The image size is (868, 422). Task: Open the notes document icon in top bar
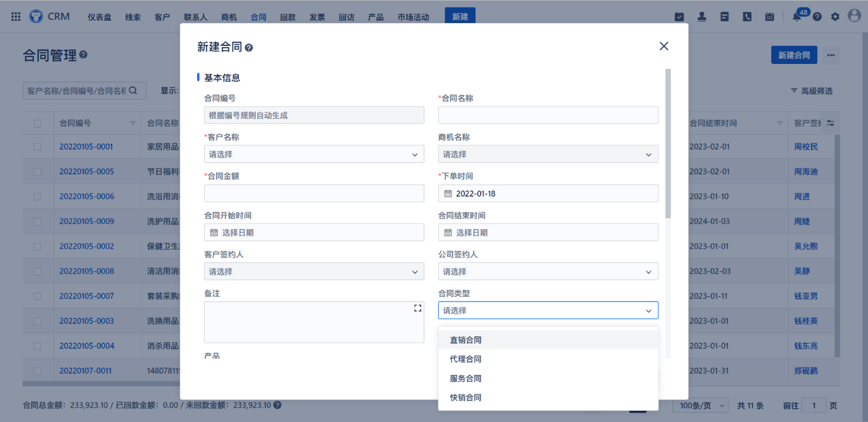coord(724,17)
